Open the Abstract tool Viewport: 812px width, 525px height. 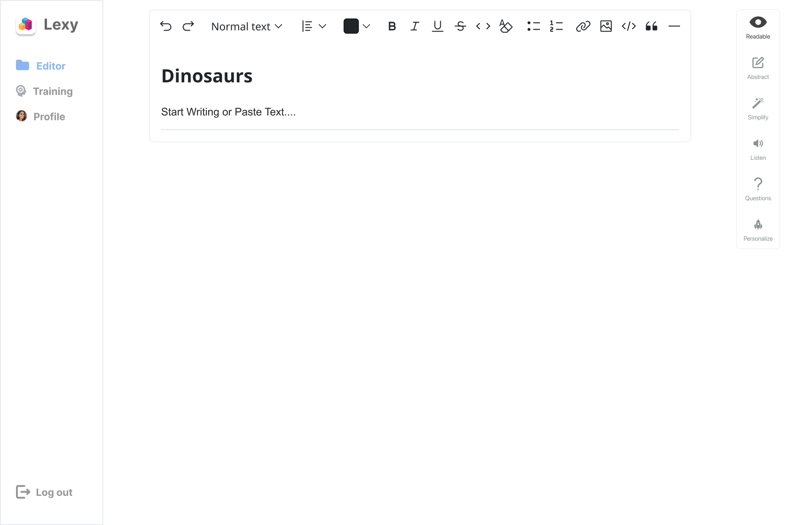758,68
